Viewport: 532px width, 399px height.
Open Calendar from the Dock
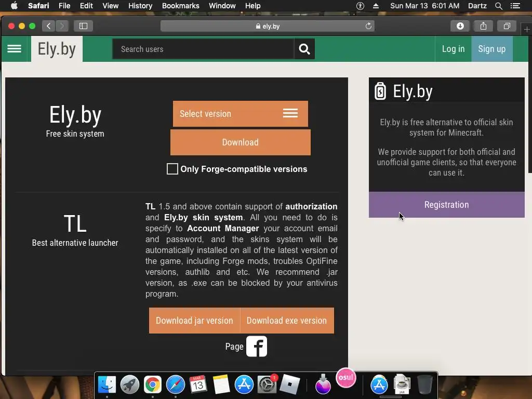coord(198,385)
